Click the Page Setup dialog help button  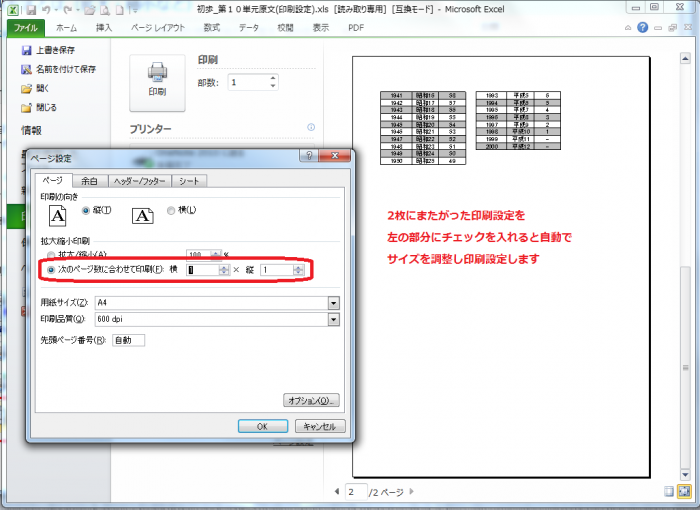click(309, 155)
